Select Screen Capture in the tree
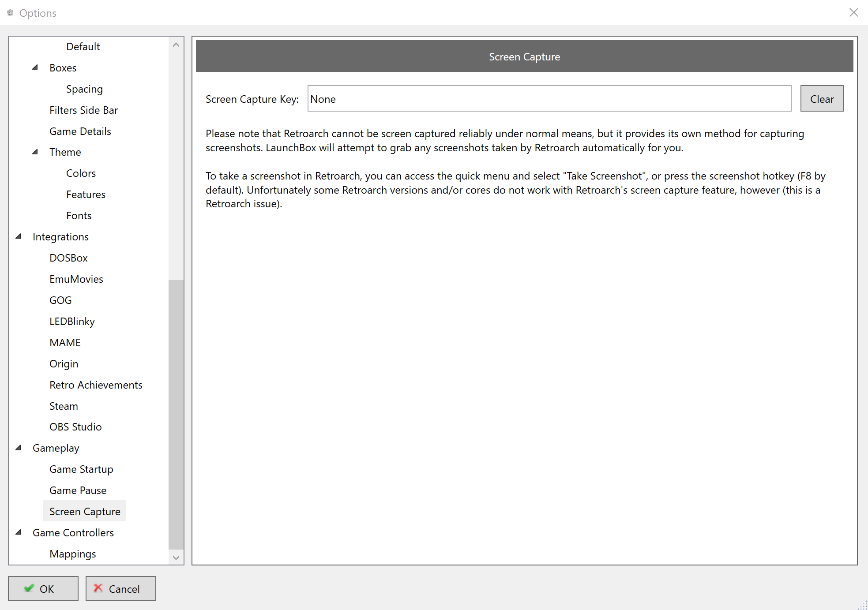 [x=85, y=512]
